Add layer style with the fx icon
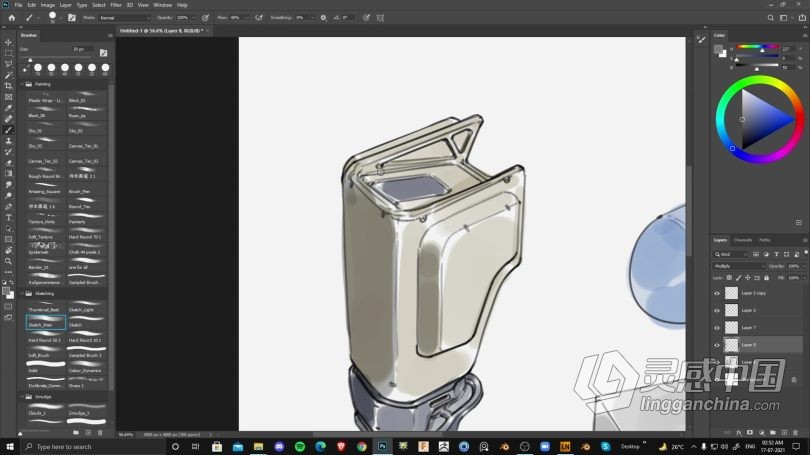 (x=739, y=432)
